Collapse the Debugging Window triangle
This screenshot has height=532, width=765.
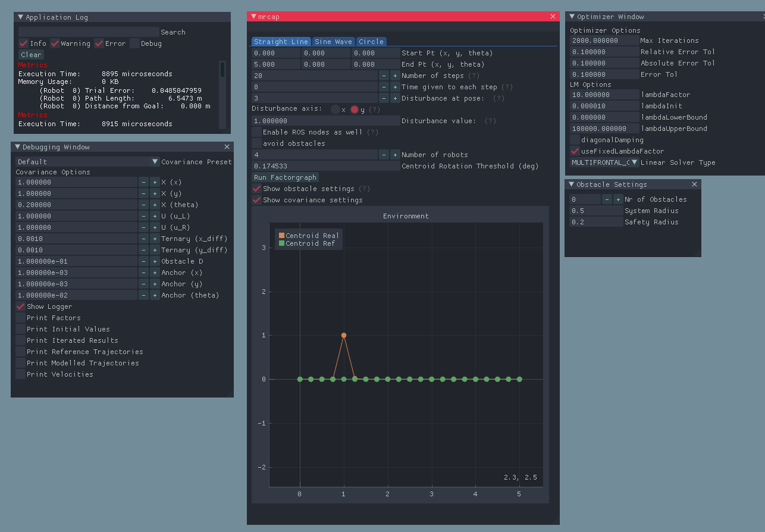pyautogui.click(x=18, y=147)
